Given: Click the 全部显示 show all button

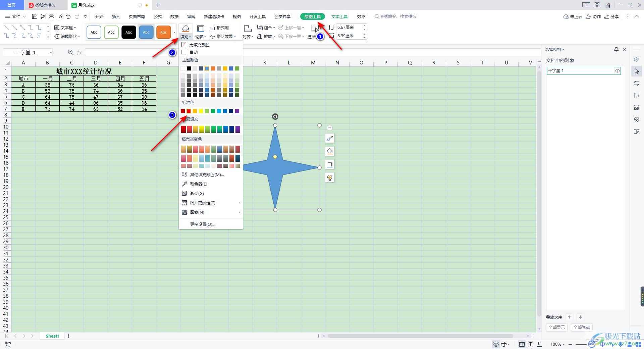Looking at the screenshot, I should click(557, 327).
